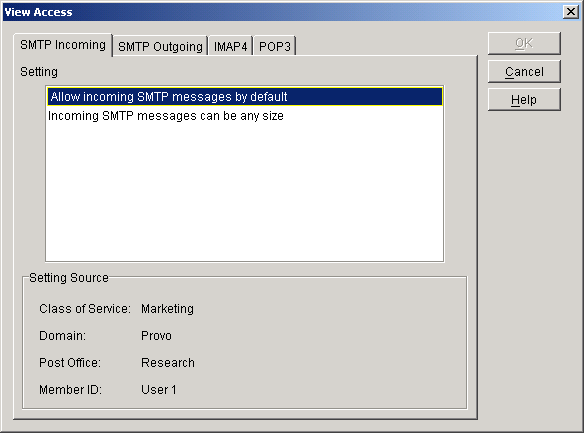Open the SMTP Outgoing tab
Image resolution: width=584 pixels, height=433 pixels.
tap(160, 47)
